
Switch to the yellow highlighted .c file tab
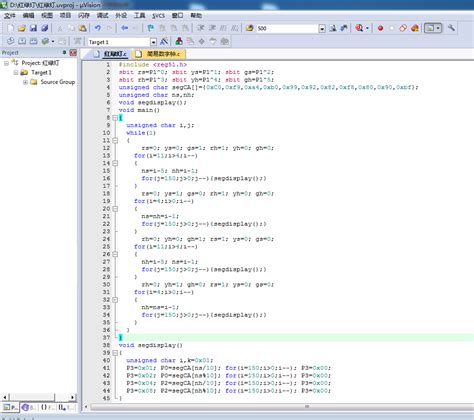[x=159, y=54]
